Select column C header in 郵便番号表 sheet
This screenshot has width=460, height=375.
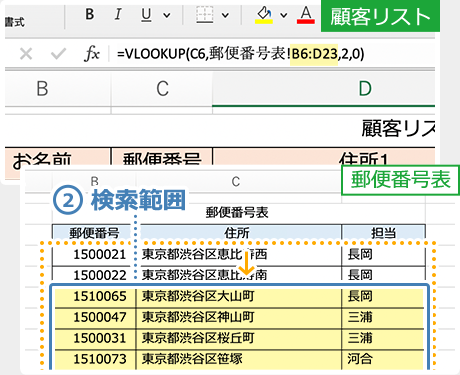[236, 182]
